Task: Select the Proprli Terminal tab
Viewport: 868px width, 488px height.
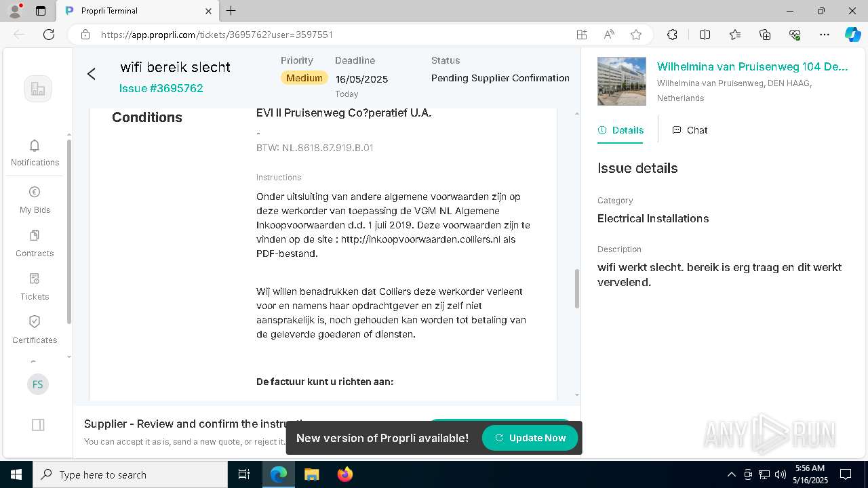Action: click(x=137, y=11)
